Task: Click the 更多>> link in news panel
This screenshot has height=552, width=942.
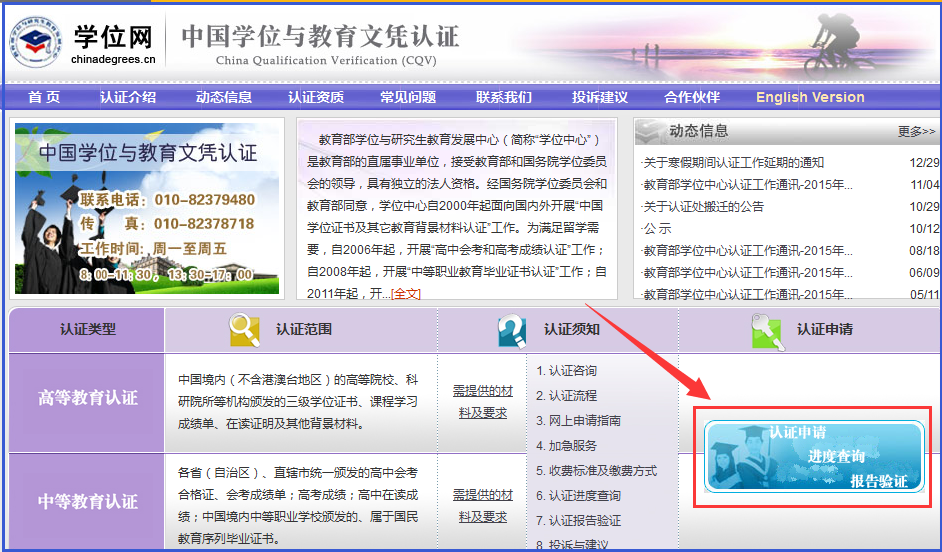Action: point(916,132)
